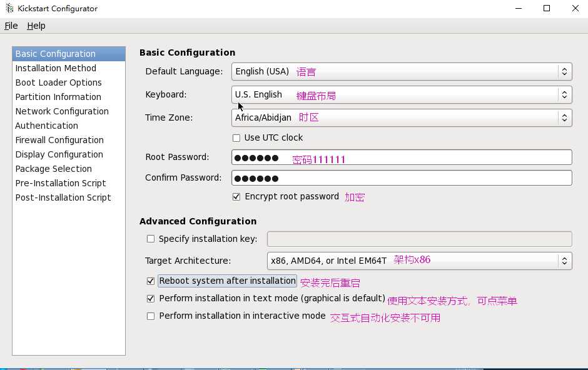Open Post-Installation Script section
The height and width of the screenshot is (370, 588).
point(69,197)
